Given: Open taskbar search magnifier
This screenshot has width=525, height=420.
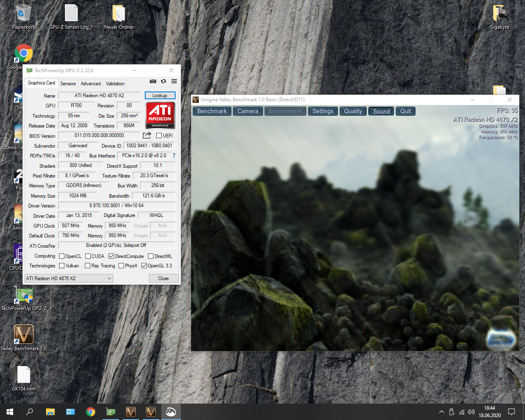Looking at the screenshot, I should point(30,412).
